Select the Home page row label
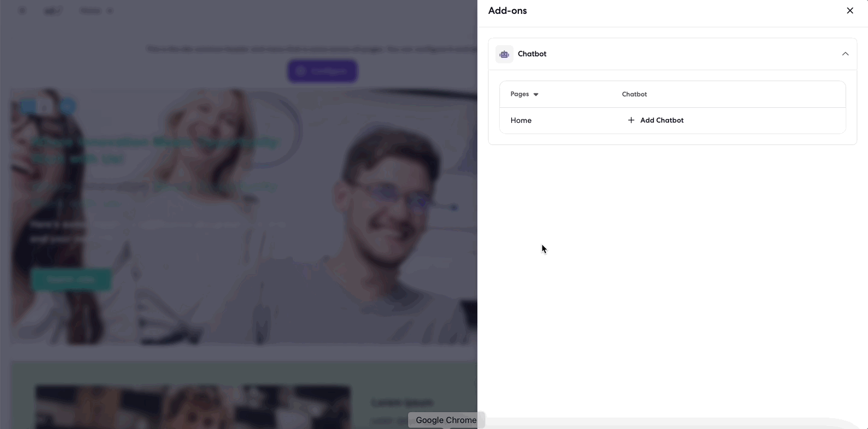Viewport: 868px width, 429px height. [x=521, y=121]
